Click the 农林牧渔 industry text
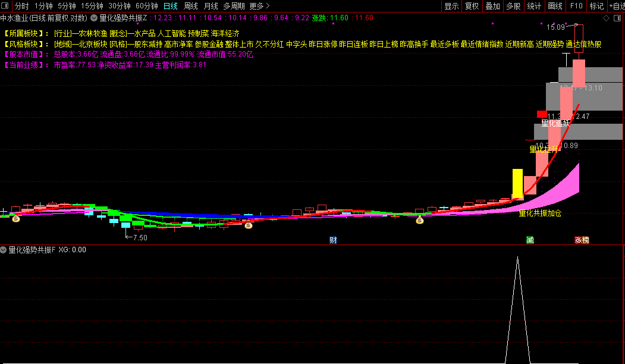Image resolution: width=625 pixels, height=364 pixels. pyautogui.click(x=93, y=34)
